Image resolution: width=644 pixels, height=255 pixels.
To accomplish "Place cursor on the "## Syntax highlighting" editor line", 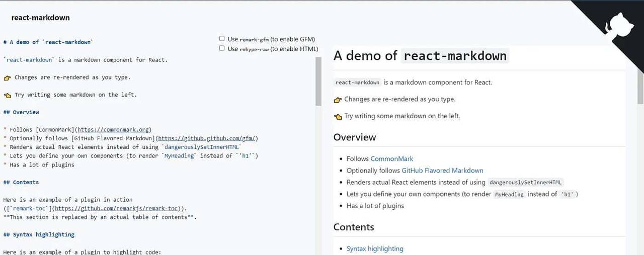I will pos(39,234).
